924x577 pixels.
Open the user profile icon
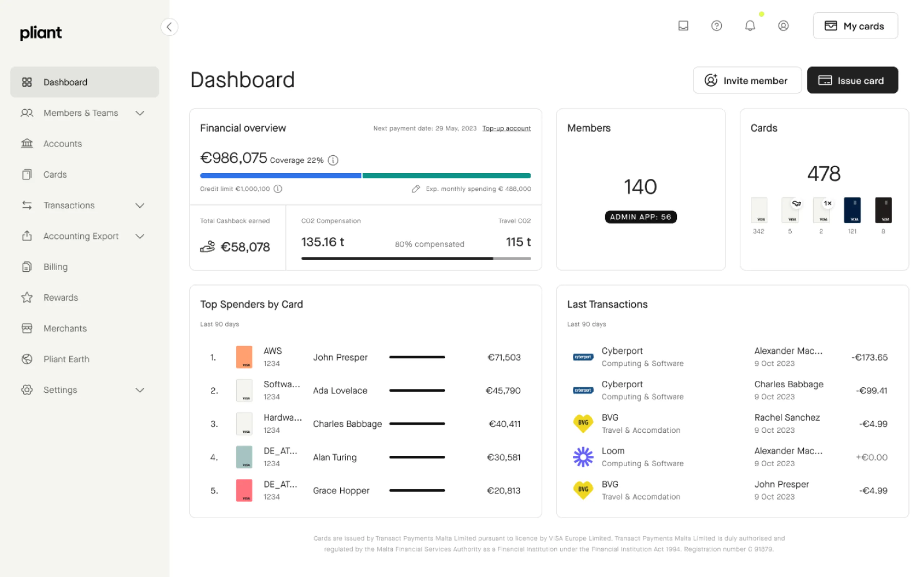point(784,26)
